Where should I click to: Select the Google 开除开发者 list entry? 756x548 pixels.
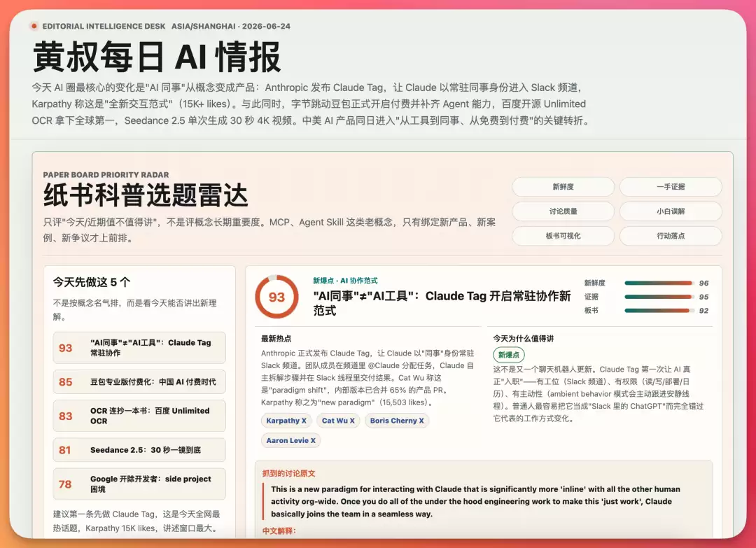pos(139,484)
